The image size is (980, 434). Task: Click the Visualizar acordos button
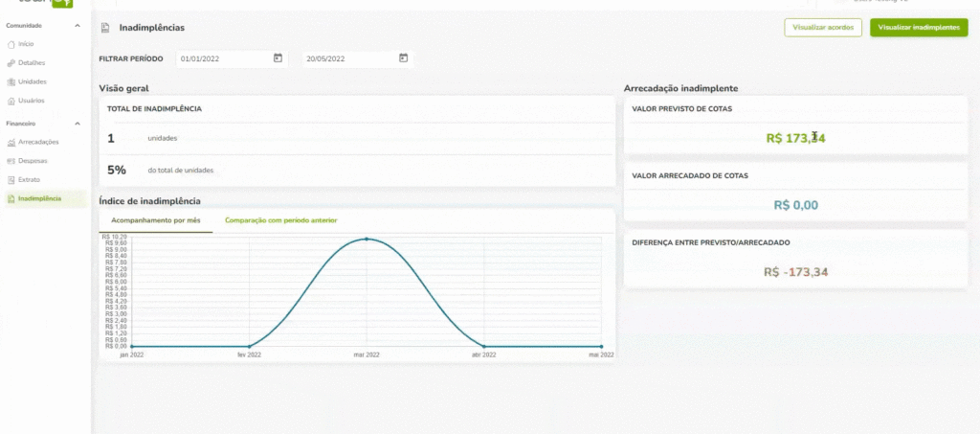pos(823,28)
